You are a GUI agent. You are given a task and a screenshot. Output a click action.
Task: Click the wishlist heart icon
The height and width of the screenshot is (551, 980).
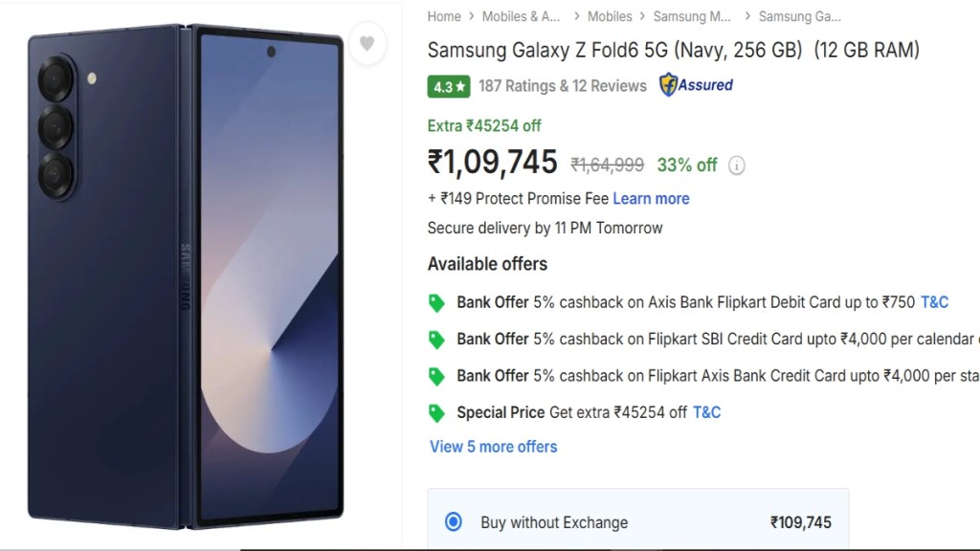(x=367, y=44)
